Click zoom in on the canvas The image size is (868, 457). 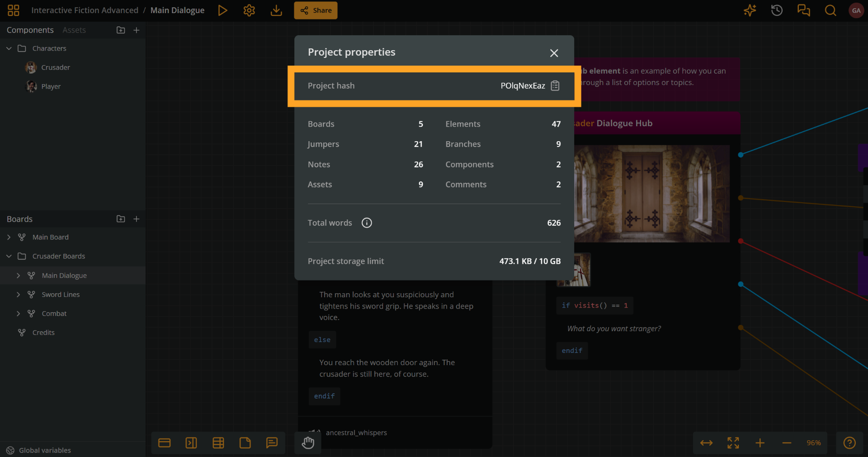click(760, 443)
